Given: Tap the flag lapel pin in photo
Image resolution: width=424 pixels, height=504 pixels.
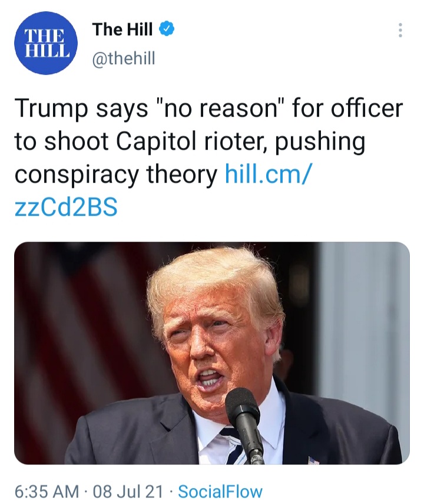Looking at the screenshot, I should click(313, 460).
